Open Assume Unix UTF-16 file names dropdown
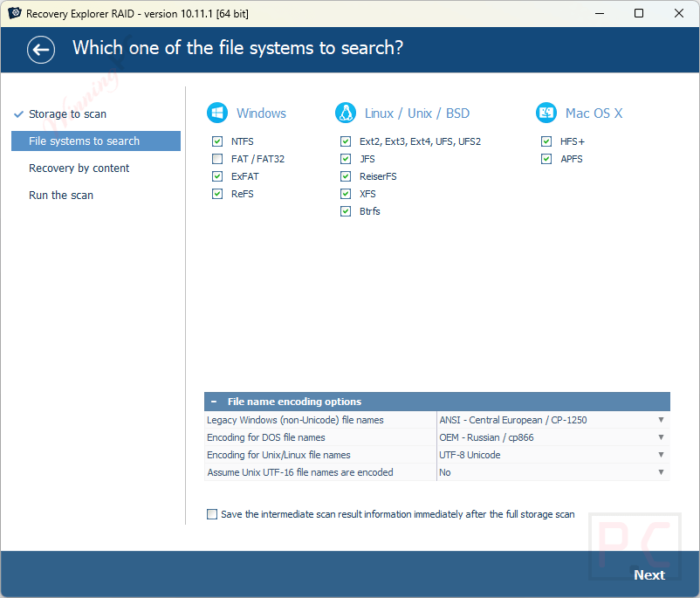Image resolution: width=700 pixels, height=598 pixels. (553, 472)
